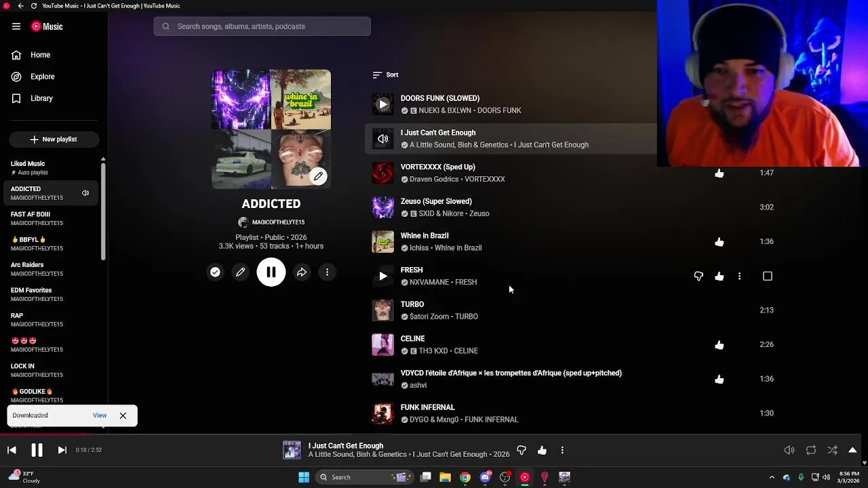Image resolution: width=868 pixels, height=488 pixels.
Task: Create a New playlist
Action: pyautogui.click(x=54, y=139)
